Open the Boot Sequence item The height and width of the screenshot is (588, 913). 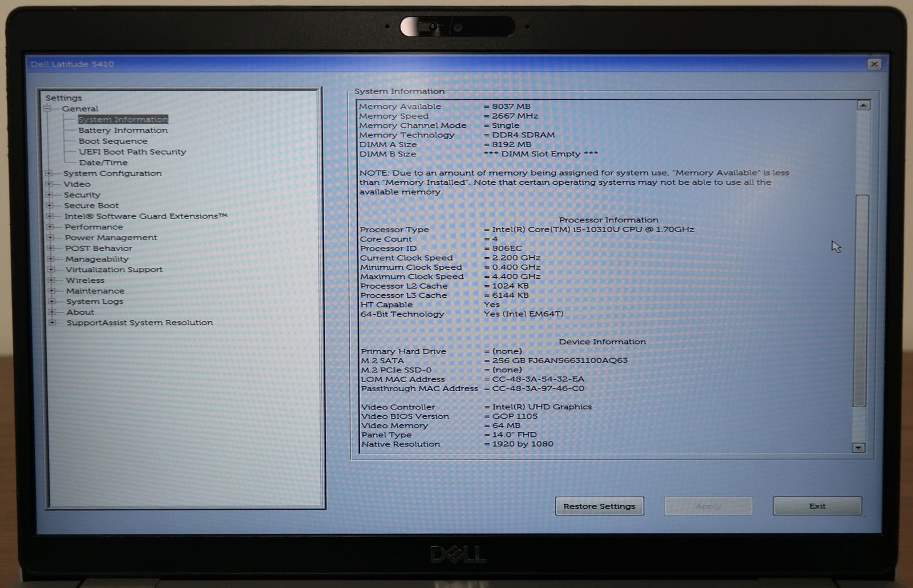coord(112,141)
